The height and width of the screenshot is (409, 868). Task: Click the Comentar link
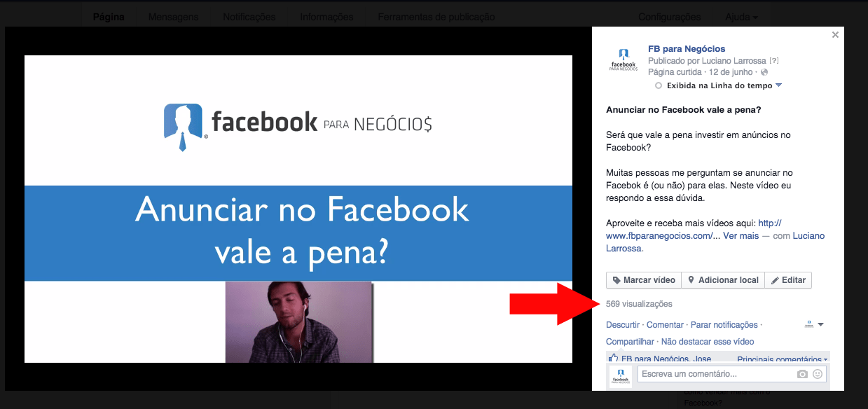[665, 325]
